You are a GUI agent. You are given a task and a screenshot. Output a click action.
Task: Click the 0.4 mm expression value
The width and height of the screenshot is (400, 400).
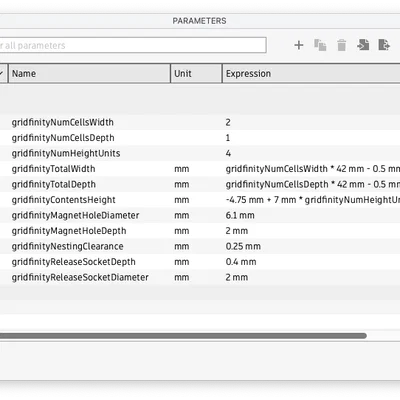241,262
